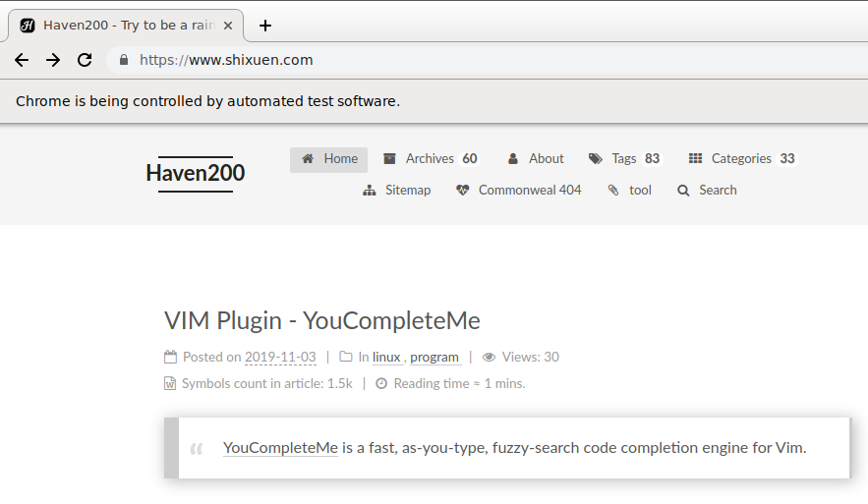868x504 pixels.
Task: Reload the page with the refresh icon
Action: coord(85,60)
